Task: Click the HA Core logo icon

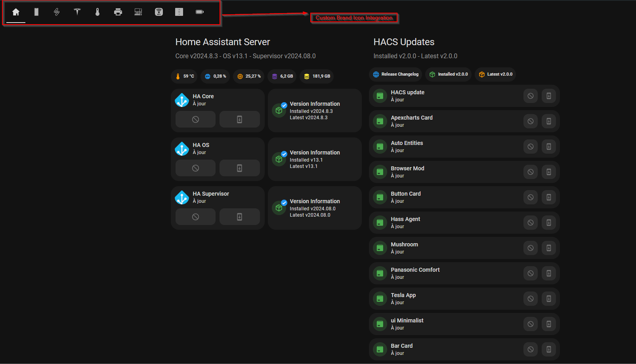Action: [182, 100]
